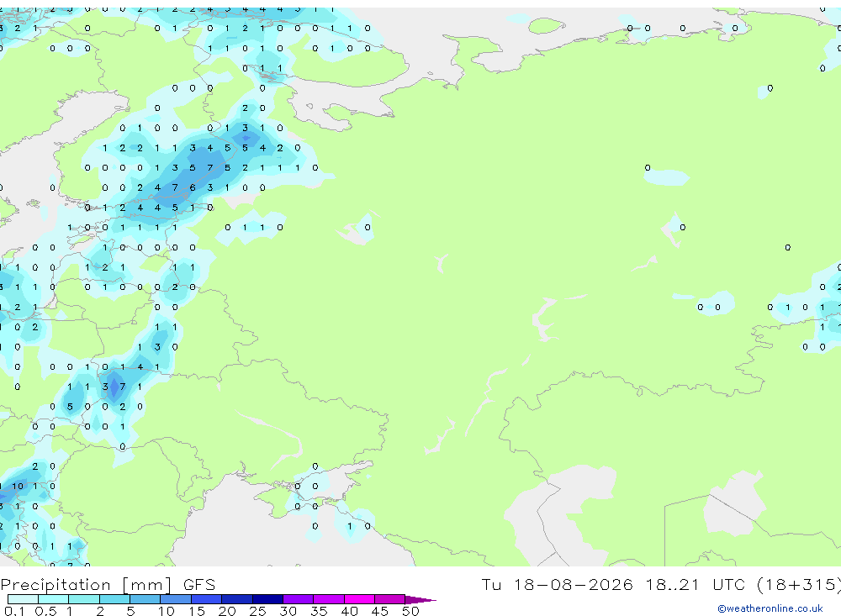Click the '30' legend label
The width and height of the screenshot is (841, 616).
click(288, 611)
